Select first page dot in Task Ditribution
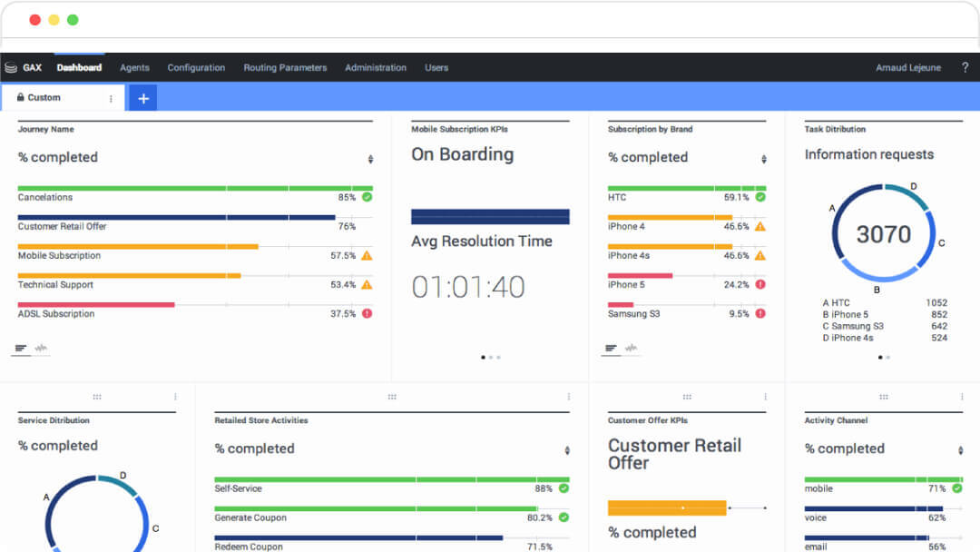 pos(880,358)
